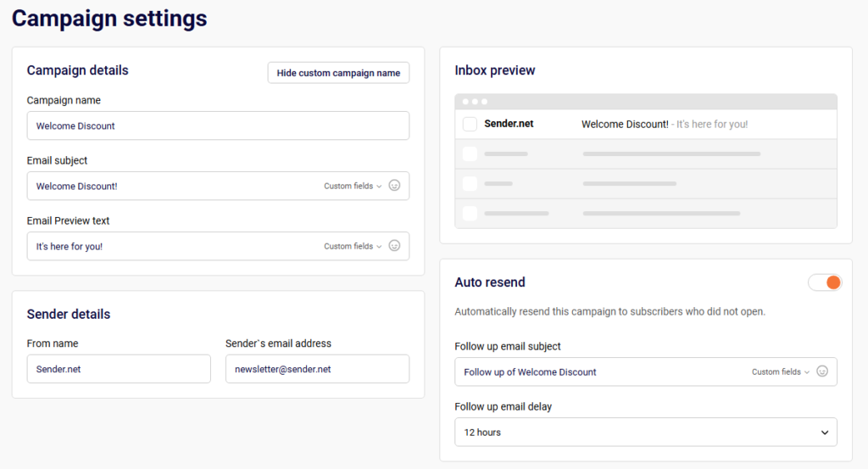Click the Follow up email subject label
Screen dimensions: 868x469
click(508, 346)
